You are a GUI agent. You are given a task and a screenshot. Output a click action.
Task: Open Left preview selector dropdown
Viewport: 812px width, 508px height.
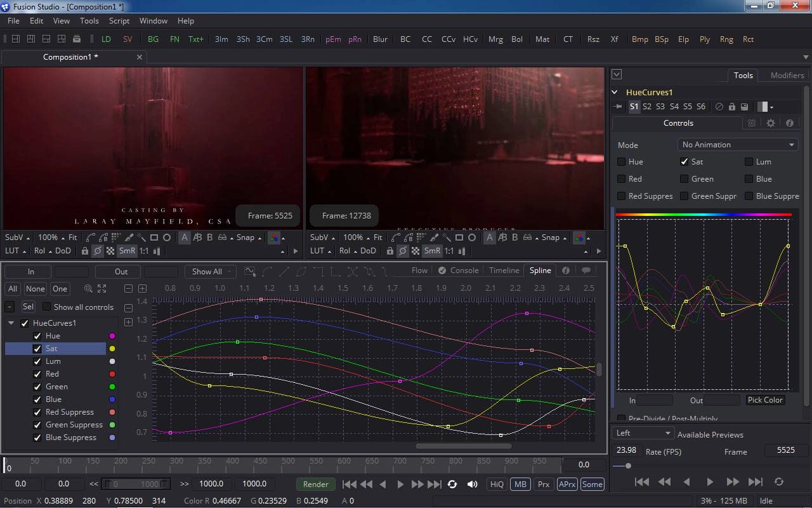click(643, 433)
